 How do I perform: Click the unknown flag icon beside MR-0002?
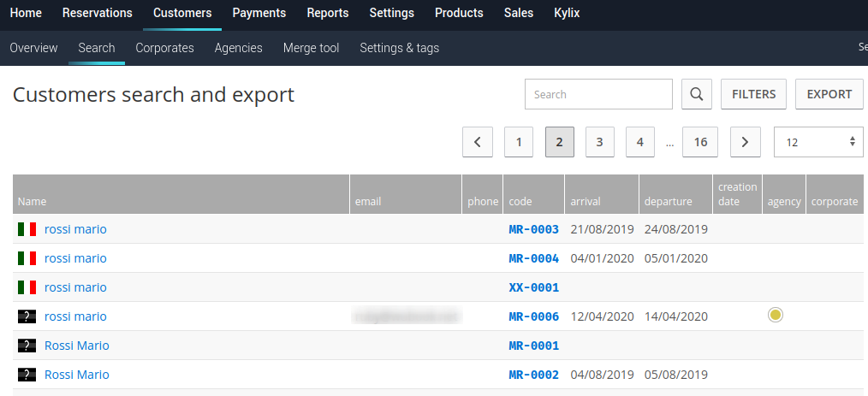click(x=27, y=375)
